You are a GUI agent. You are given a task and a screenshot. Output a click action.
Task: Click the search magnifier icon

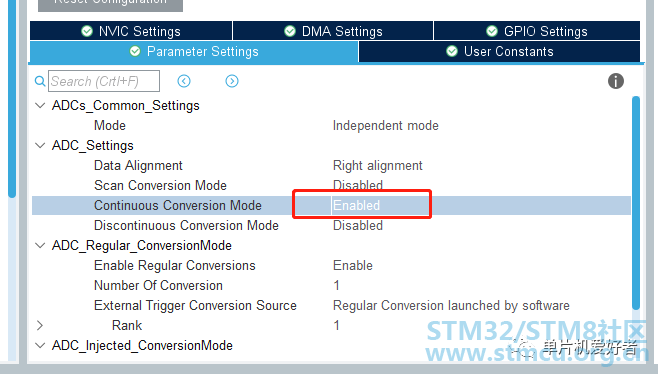click(40, 81)
